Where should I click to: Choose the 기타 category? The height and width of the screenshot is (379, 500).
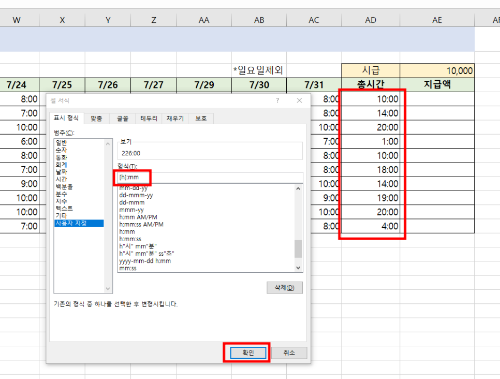click(x=61, y=216)
